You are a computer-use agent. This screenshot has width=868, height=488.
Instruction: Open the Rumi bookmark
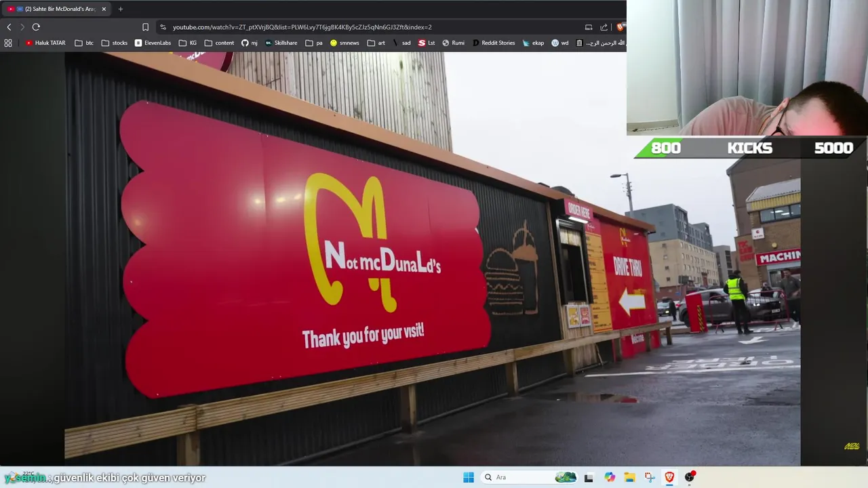pos(454,43)
